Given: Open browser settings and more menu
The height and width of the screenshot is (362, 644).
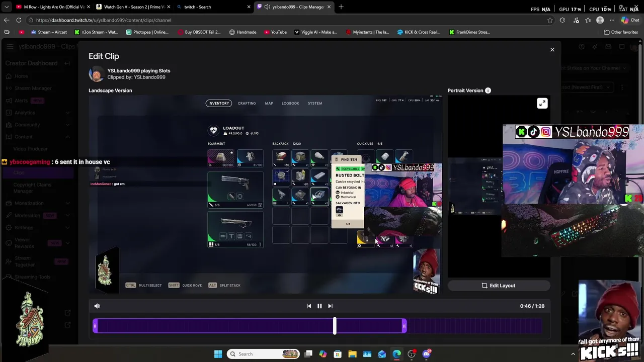Looking at the screenshot, I should (x=612, y=20).
